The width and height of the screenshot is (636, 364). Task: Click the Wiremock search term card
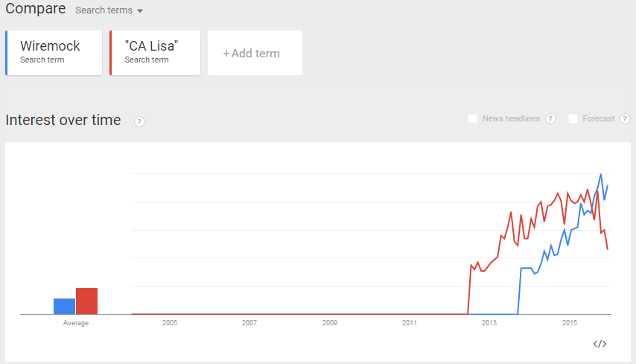click(54, 52)
